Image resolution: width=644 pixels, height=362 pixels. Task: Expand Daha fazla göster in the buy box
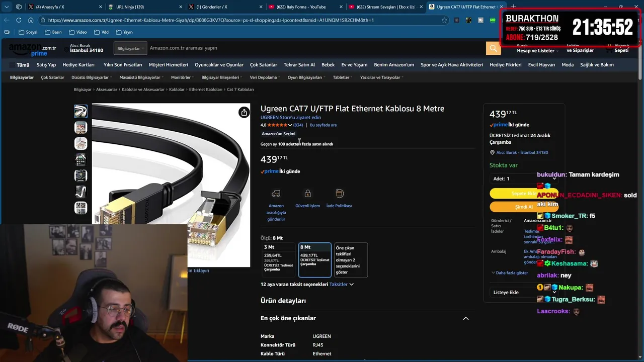coord(510,273)
